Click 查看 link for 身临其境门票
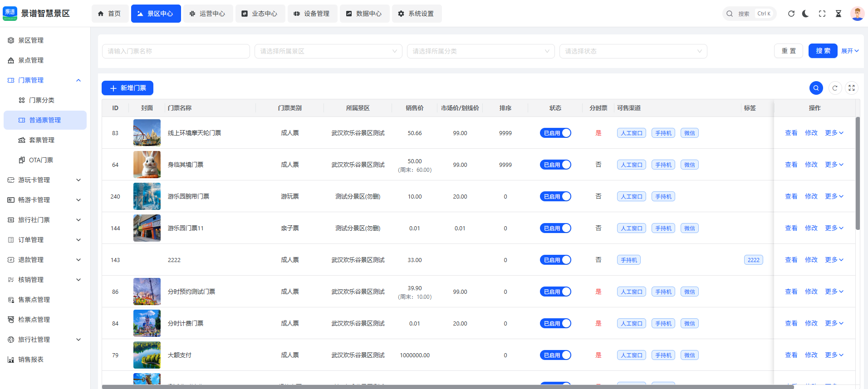 coord(791,165)
